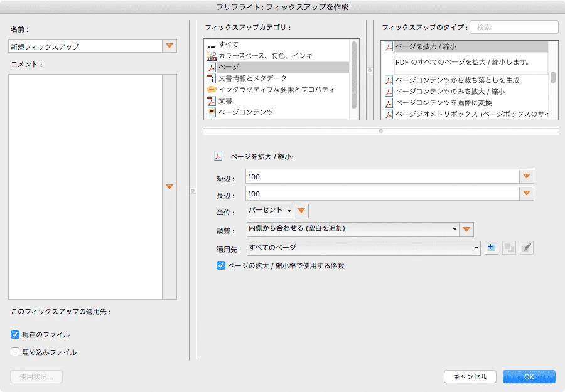This screenshot has height=392, width=565.
Task: Click the 名前 text field
Action: tap(85, 46)
